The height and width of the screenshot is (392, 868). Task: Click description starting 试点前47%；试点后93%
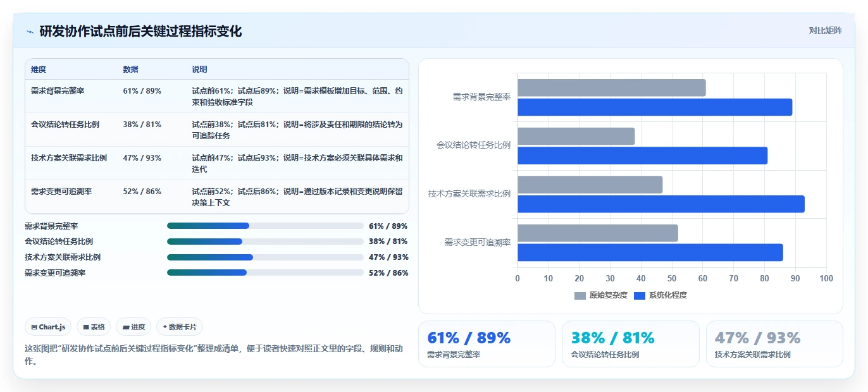point(297,163)
